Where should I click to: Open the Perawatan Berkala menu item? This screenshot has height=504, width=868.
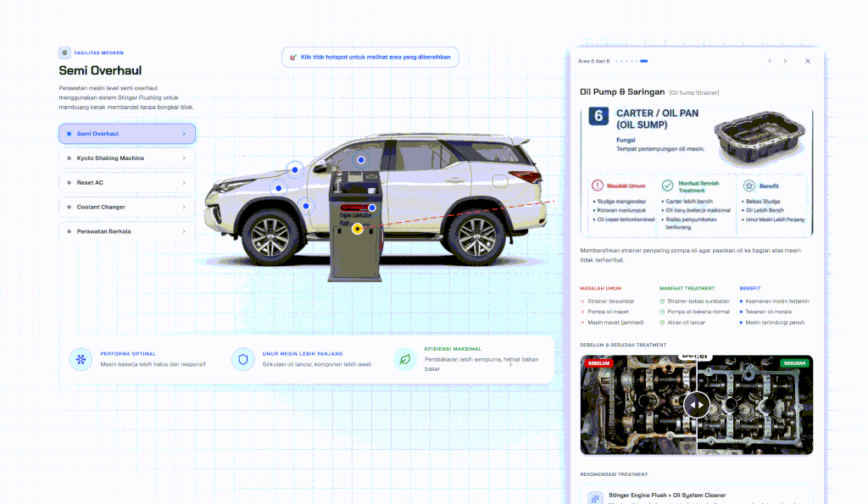[127, 231]
